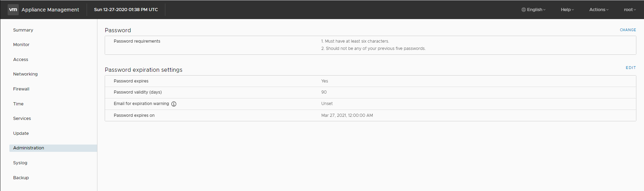The height and width of the screenshot is (191, 644).
Task: Open the root user menu
Action: point(629,10)
